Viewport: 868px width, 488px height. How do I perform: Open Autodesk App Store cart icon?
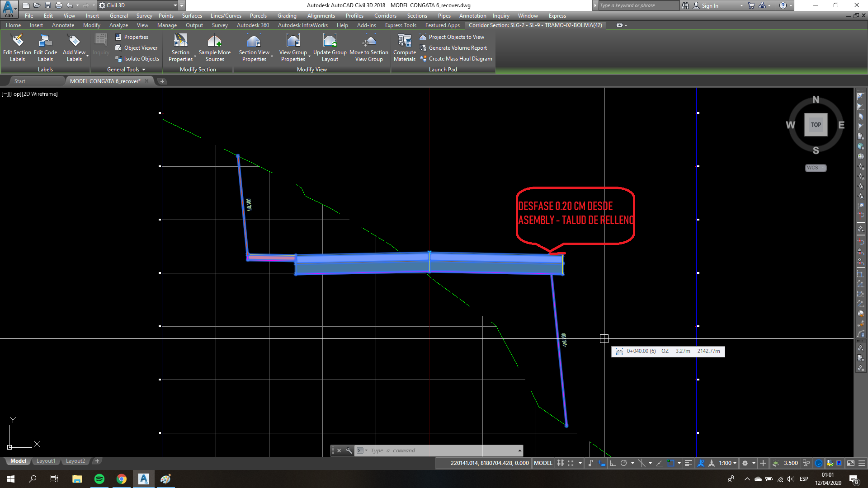(x=751, y=5)
